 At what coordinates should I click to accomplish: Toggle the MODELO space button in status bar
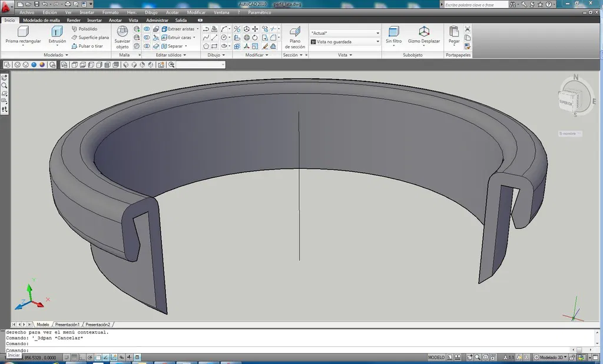(x=436, y=358)
